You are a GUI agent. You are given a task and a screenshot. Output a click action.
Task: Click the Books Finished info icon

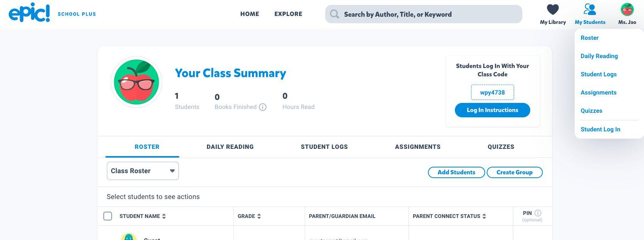263,107
